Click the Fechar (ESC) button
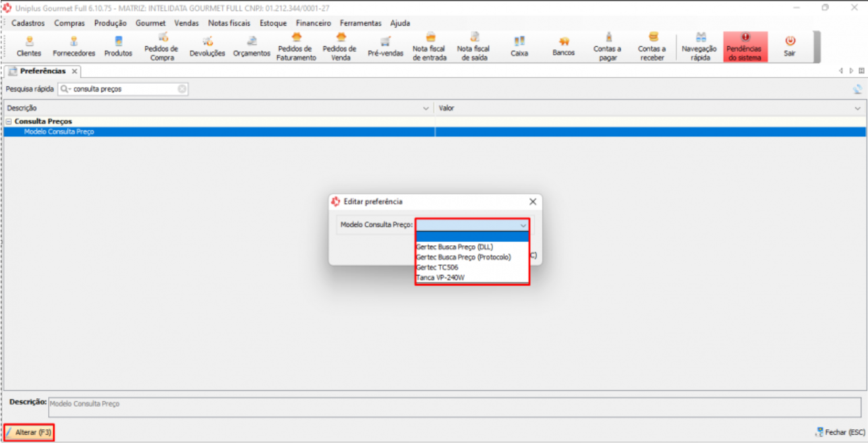Viewport: 868px width, 443px height. pyautogui.click(x=840, y=432)
